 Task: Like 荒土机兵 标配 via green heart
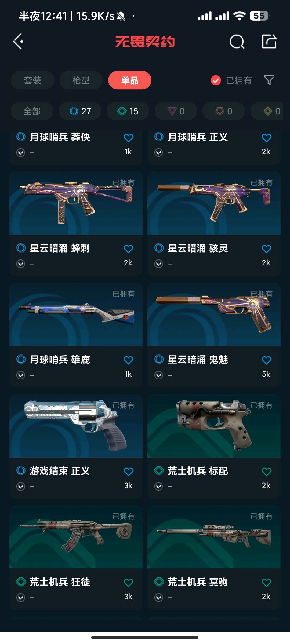[x=266, y=471]
